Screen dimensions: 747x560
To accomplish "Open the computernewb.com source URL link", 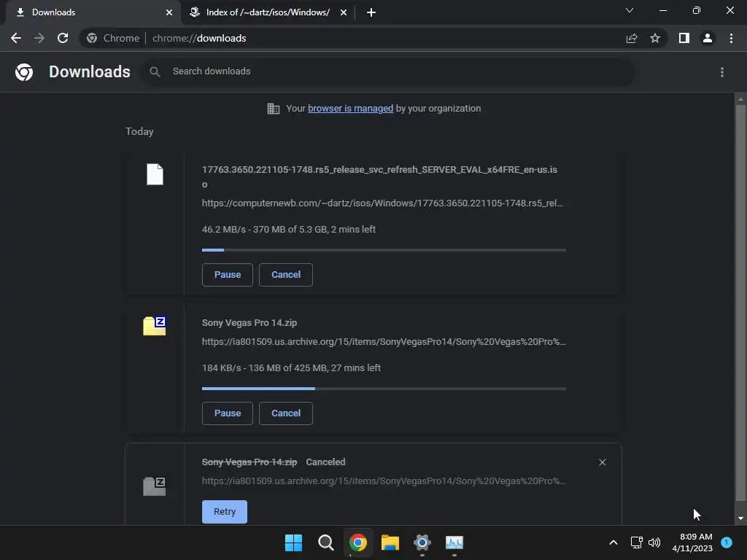I will click(x=382, y=203).
